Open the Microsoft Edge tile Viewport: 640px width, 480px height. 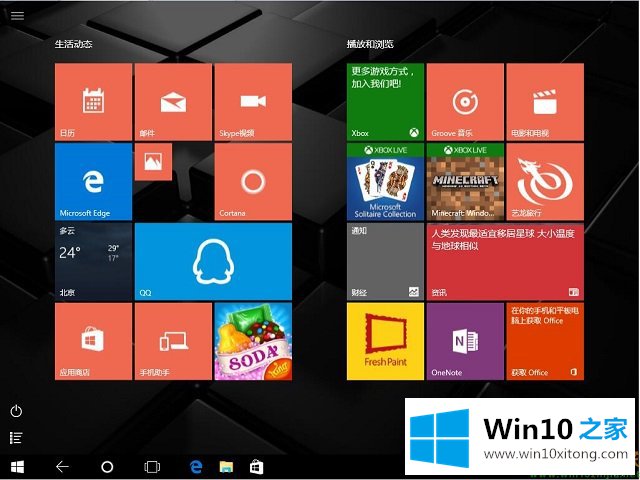[93, 182]
